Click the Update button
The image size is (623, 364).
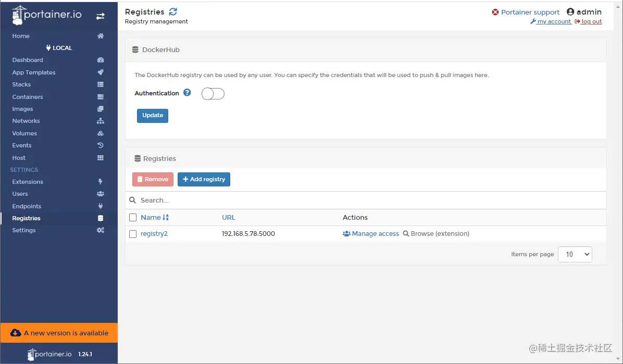tap(153, 116)
